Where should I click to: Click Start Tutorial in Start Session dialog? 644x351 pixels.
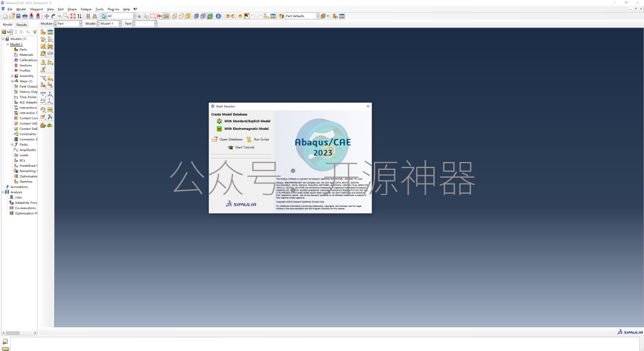[241, 147]
